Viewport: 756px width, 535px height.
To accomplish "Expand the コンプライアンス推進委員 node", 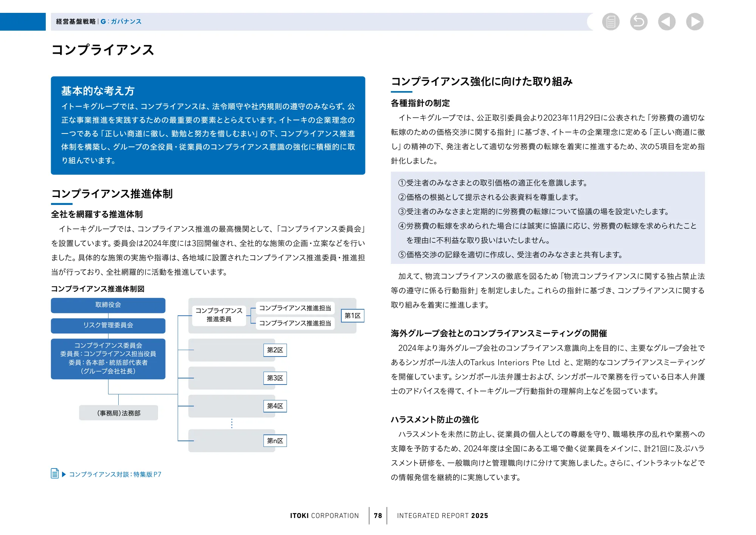I will 218,315.
